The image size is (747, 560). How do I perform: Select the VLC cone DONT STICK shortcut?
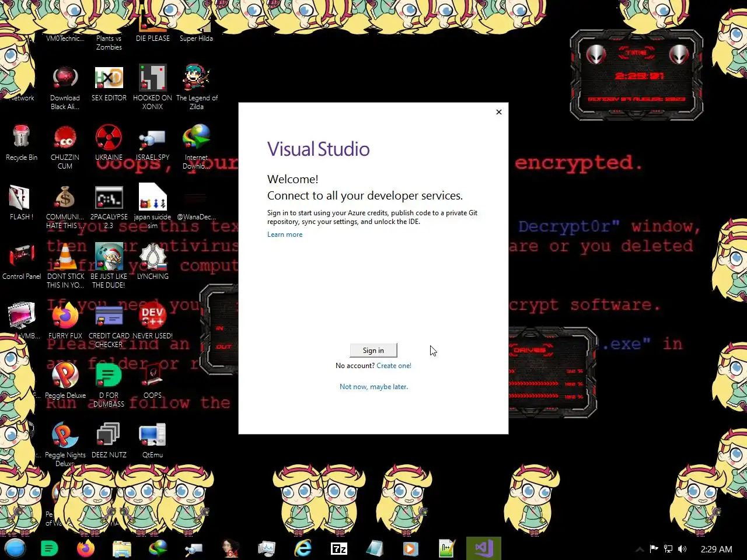(65, 266)
